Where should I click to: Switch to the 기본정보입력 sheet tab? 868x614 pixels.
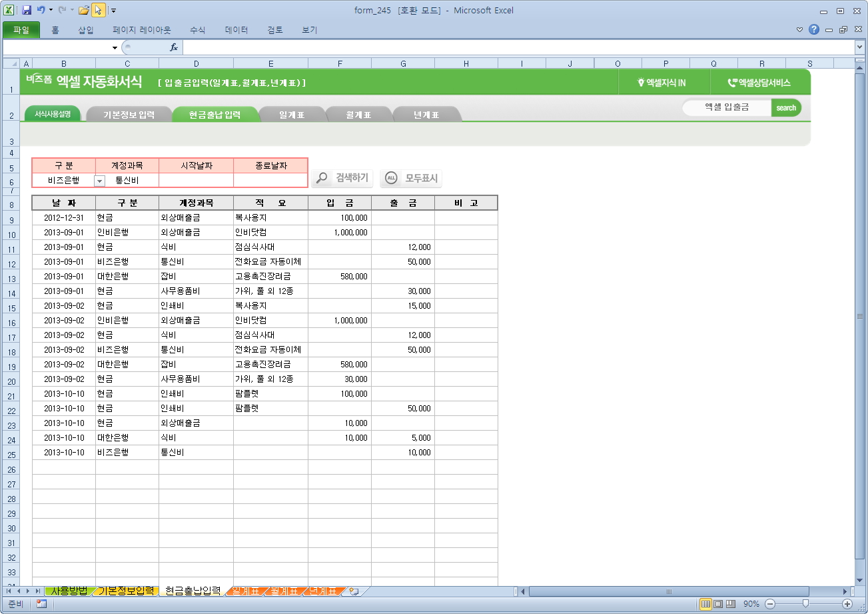pos(126,591)
